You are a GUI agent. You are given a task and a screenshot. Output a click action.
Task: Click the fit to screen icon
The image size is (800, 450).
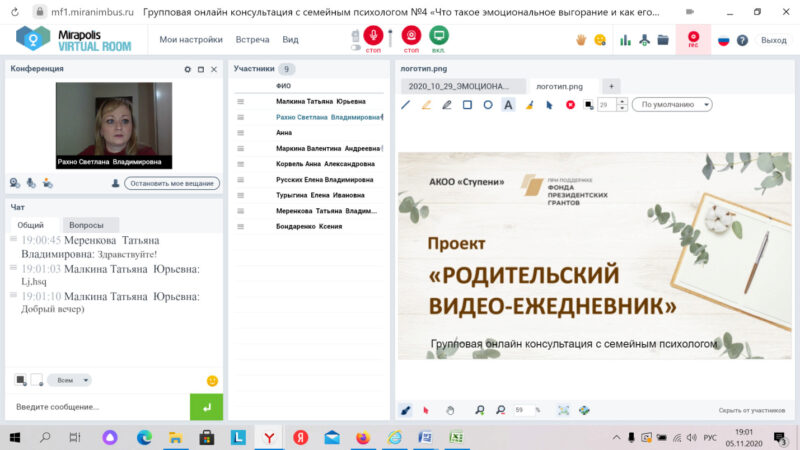tap(563, 410)
